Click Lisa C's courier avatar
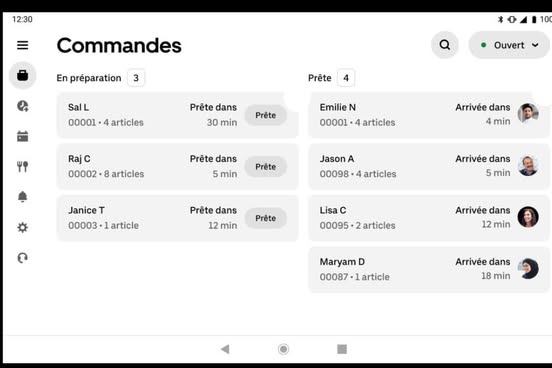 [528, 217]
